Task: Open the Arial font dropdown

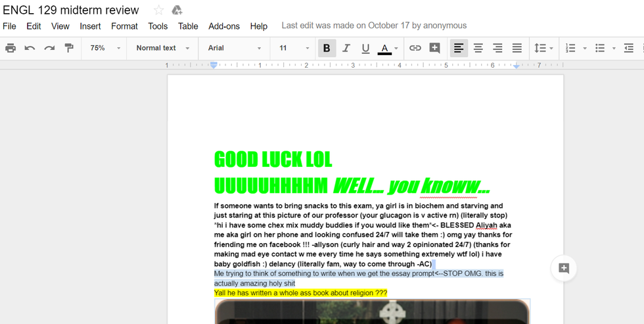Action: (234, 48)
